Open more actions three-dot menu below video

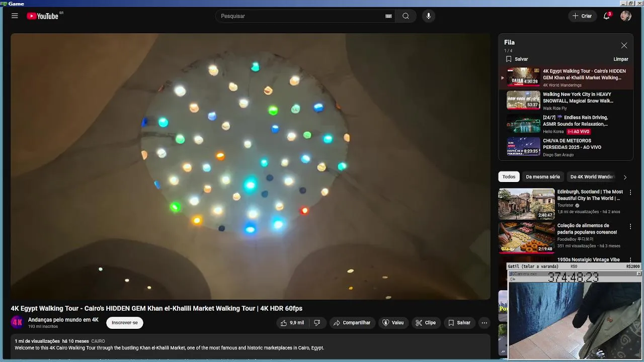click(484, 323)
